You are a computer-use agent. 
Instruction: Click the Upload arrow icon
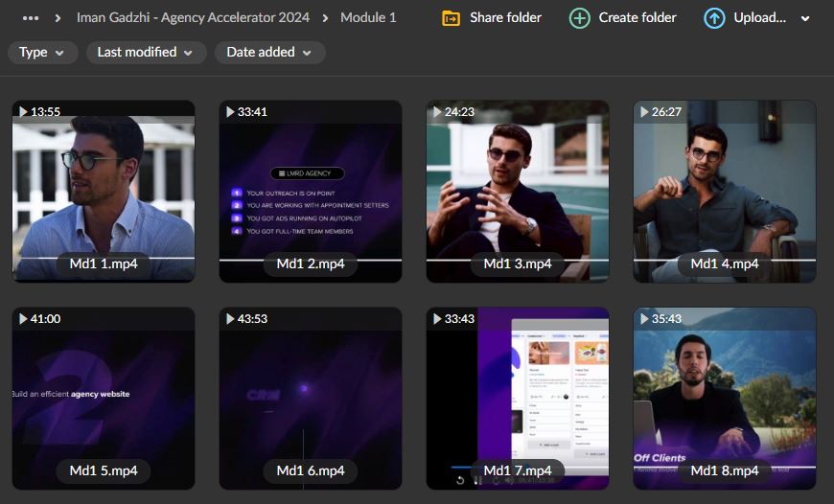click(714, 18)
